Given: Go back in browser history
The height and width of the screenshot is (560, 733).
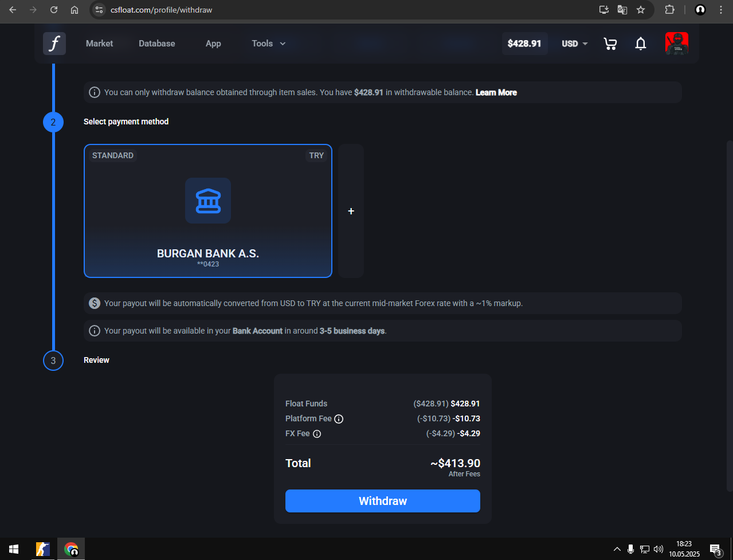Looking at the screenshot, I should (x=13, y=10).
